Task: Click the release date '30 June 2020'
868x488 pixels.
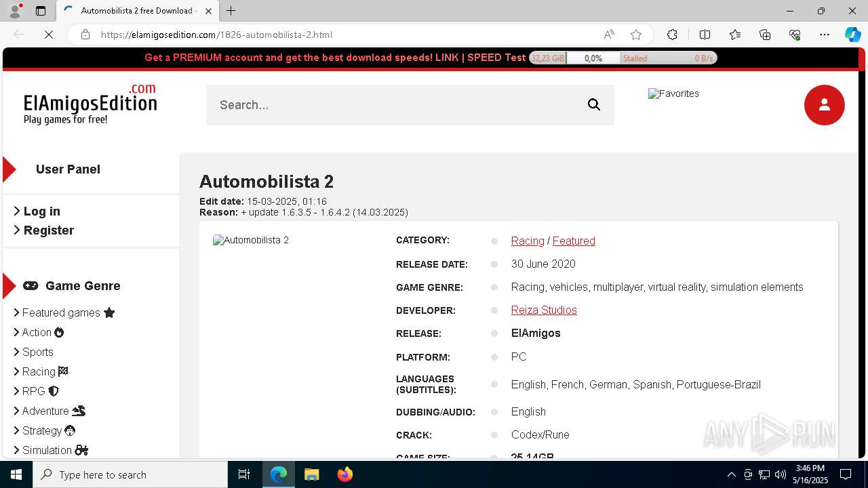Action: [x=543, y=264]
